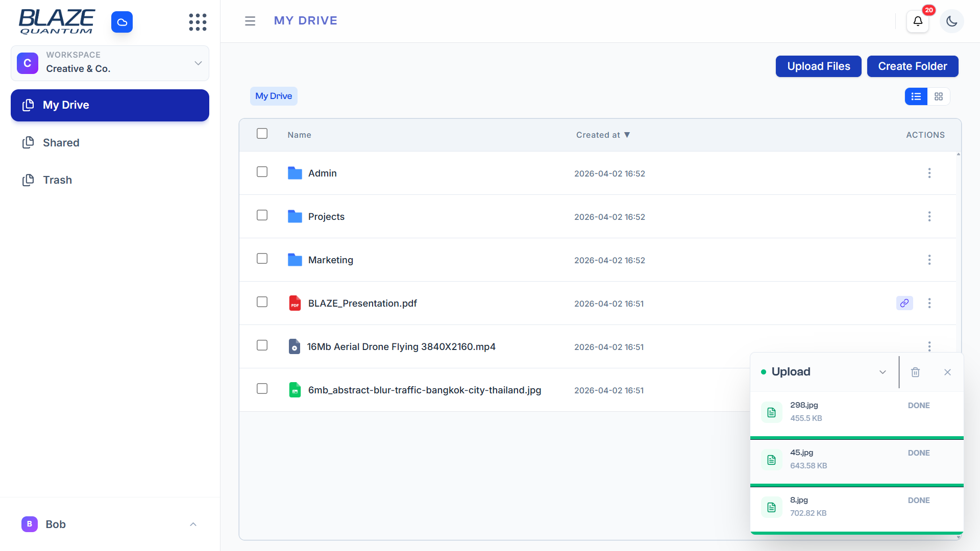The height and width of the screenshot is (551, 980).
Task: Click share link icon on BLAZE_Presentation.pdf
Action: [904, 303]
